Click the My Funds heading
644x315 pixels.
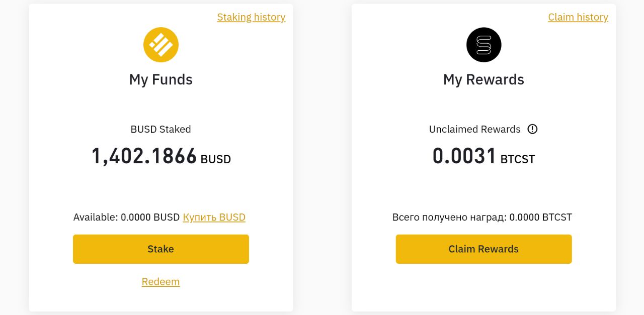[x=160, y=79]
